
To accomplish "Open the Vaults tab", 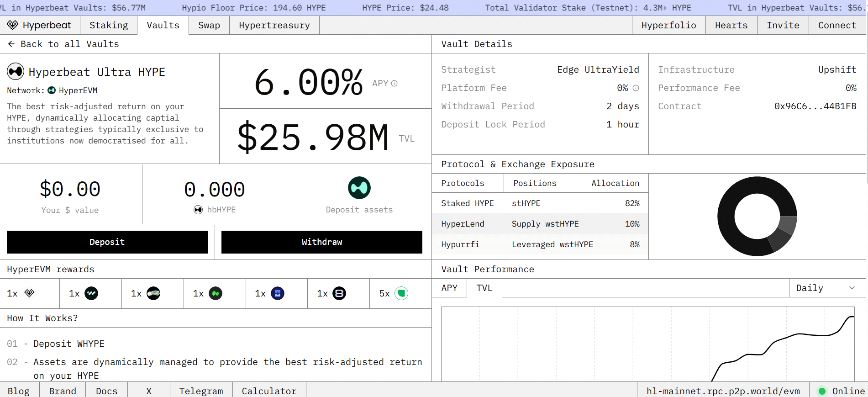I will [163, 25].
